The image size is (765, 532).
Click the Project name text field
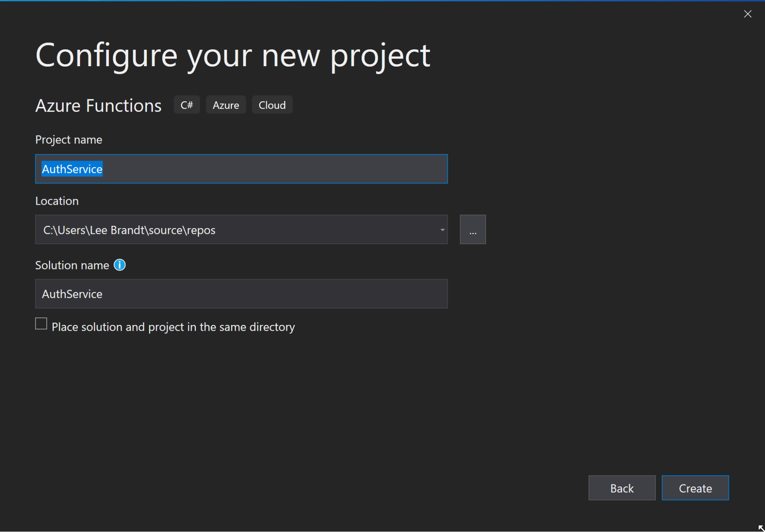click(268, 169)
